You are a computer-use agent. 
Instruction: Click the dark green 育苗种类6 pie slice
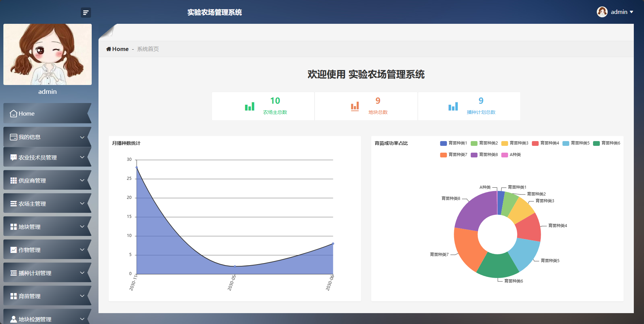pos(497,266)
